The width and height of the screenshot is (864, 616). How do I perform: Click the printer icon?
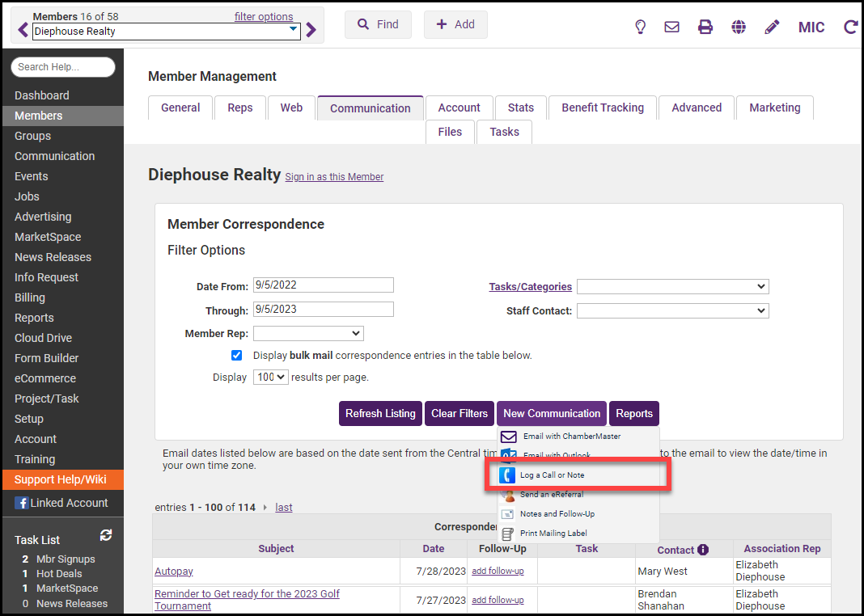[x=705, y=27]
